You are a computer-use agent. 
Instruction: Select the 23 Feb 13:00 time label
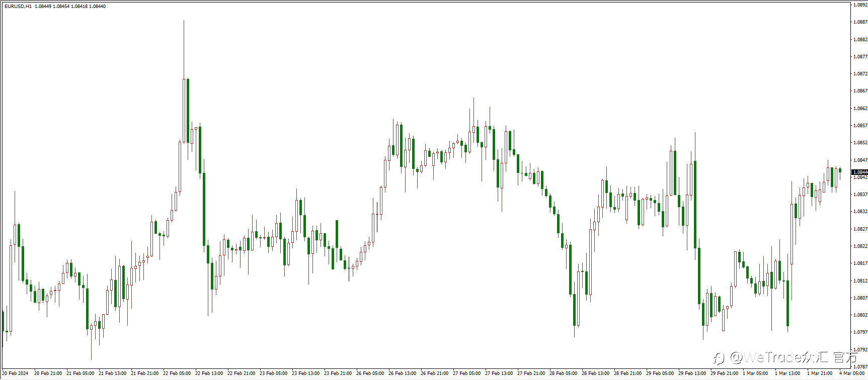[x=305, y=373]
